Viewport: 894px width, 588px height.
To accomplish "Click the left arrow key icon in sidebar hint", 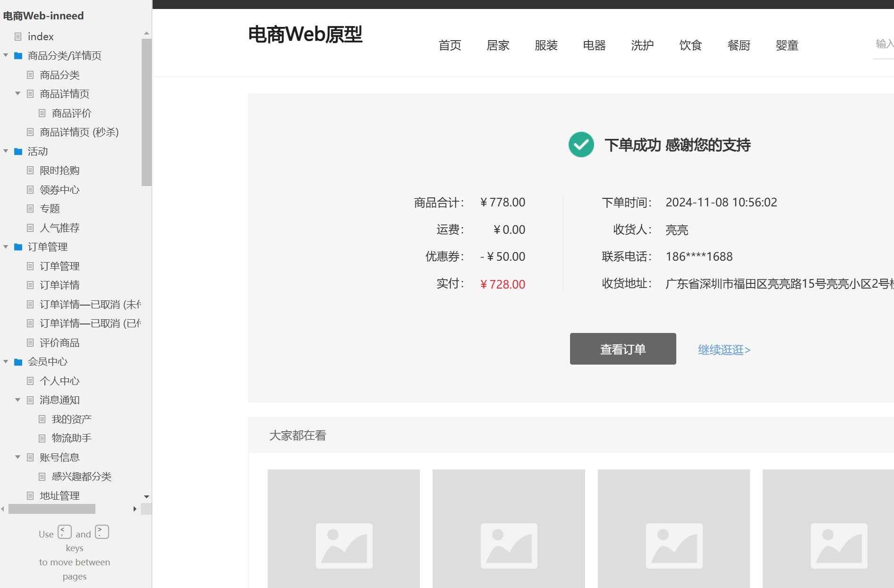I will [x=64, y=532].
